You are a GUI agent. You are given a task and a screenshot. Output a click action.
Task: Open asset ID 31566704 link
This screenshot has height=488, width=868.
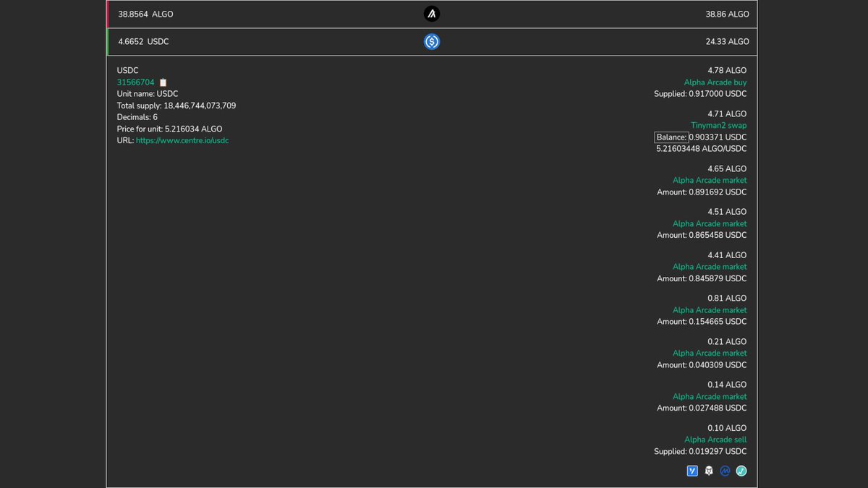(x=136, y=82)
